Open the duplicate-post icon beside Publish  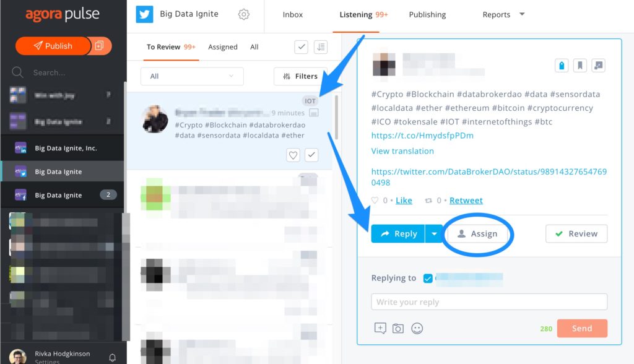point(100,46)
